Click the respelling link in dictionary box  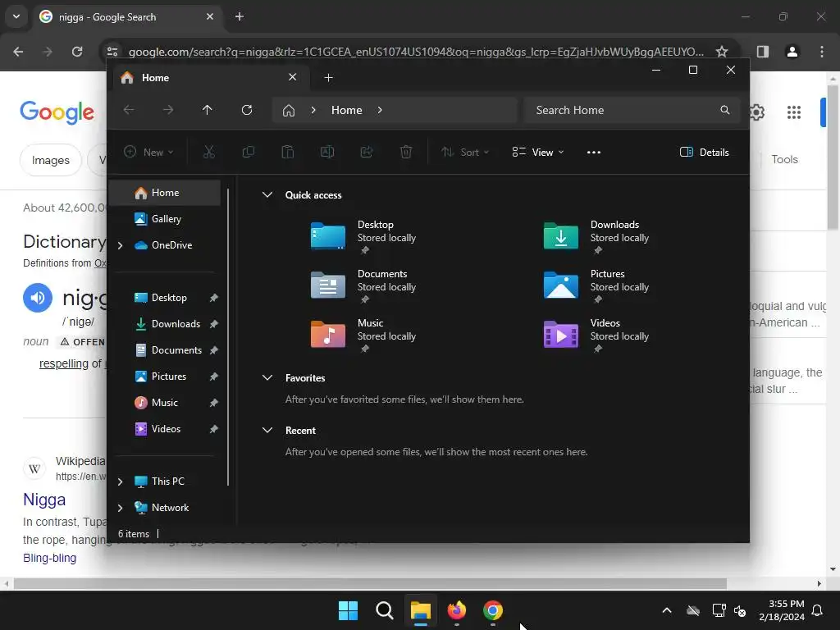(x=64, y=363)
